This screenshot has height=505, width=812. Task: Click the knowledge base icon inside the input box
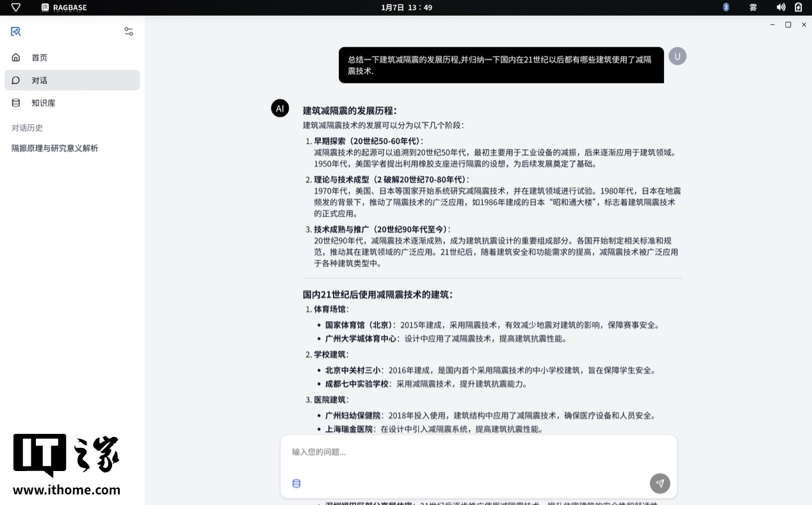(296, 483)
